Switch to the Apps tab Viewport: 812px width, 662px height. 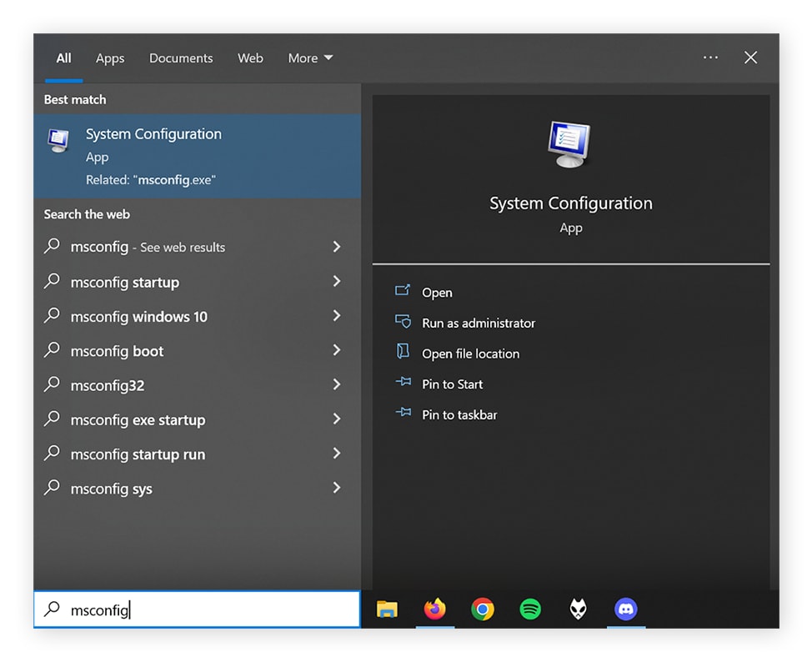click(110, 58)
